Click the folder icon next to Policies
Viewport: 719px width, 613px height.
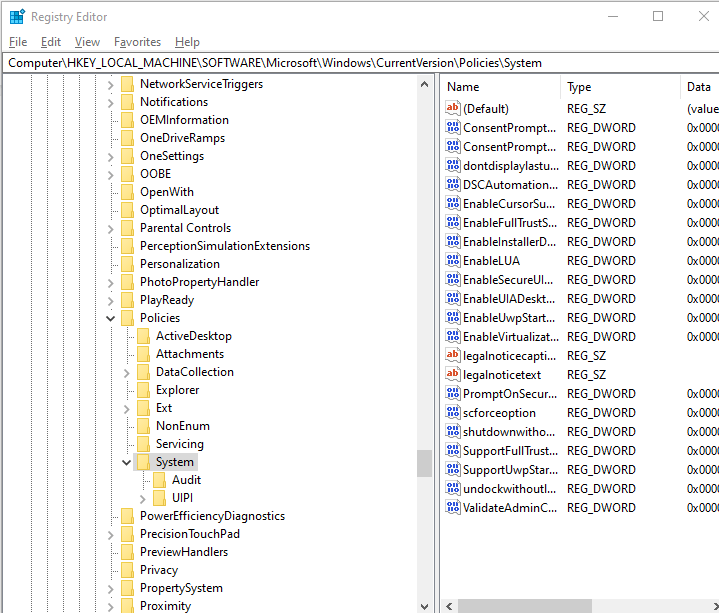(127, 318)
